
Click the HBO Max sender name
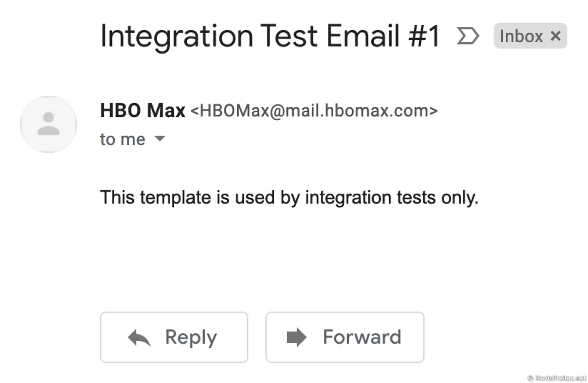(x=143, y=110)
